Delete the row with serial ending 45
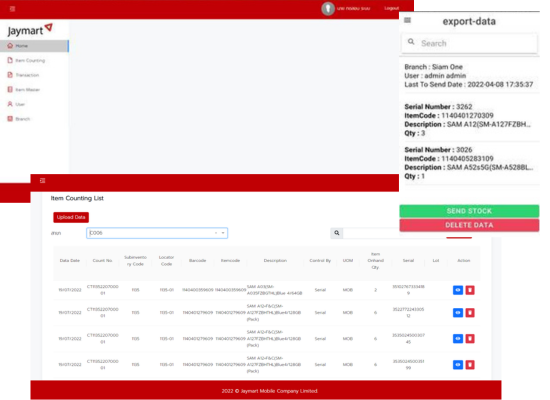Image resolution: width=550 pixels, height=400 pixels. click(x=470, y=339)
